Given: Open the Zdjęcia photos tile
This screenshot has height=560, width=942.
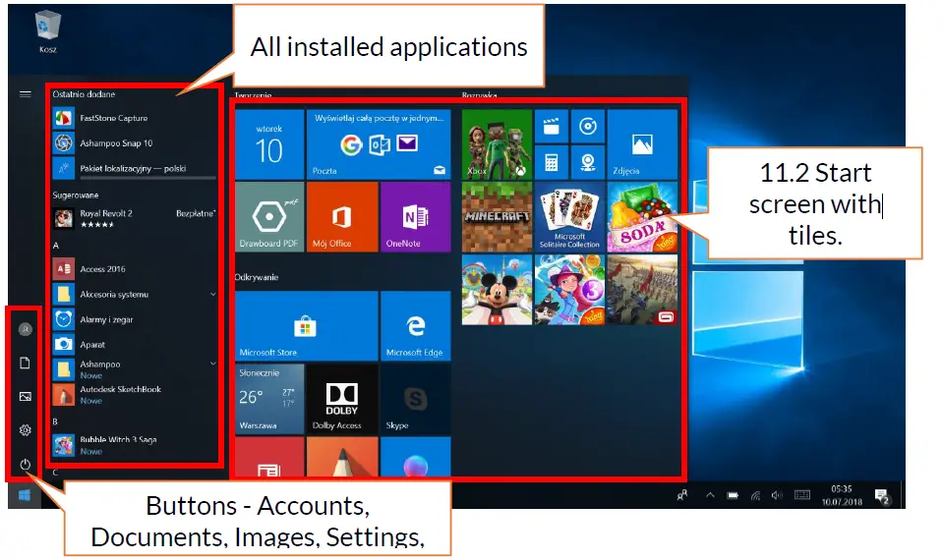Looking at the screenshot, I should point(642,144).
